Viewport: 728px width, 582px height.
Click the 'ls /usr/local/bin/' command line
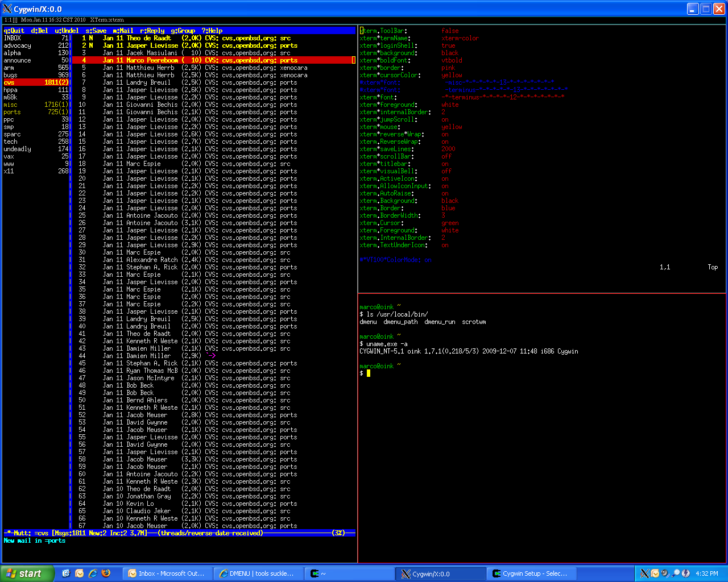tap(394, 314)
